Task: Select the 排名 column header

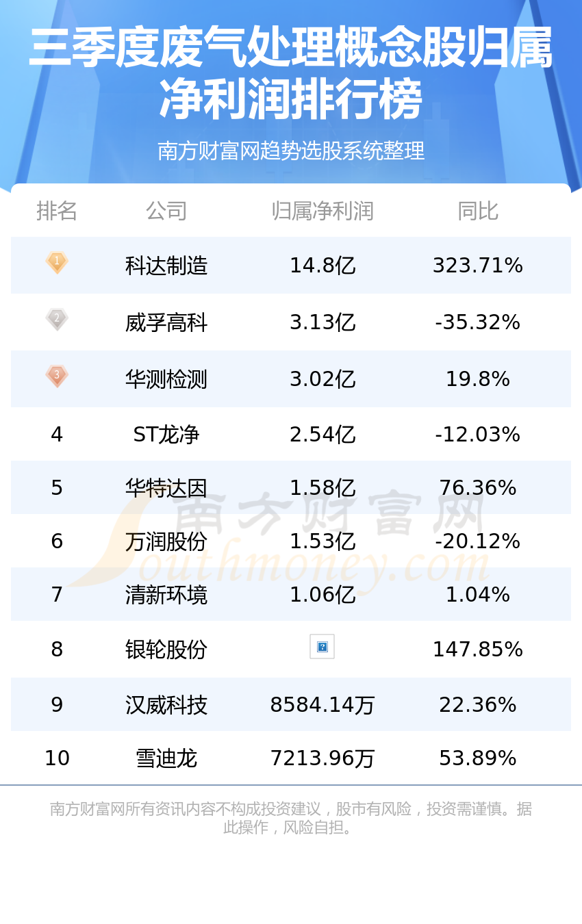Action: 57,211
